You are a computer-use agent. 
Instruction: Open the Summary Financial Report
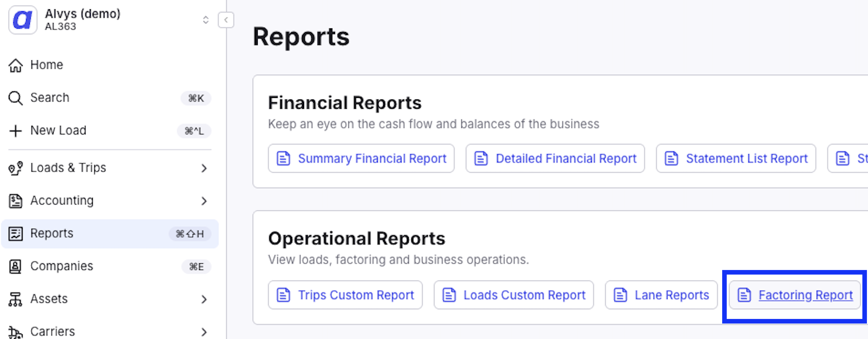click(x=361, y=158)
